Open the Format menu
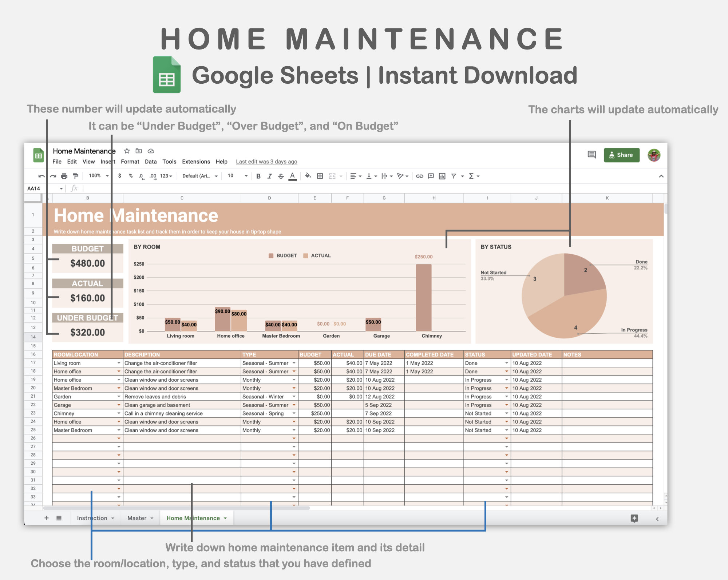The width and height of the screenshot is (728, 580). tap(130, 162)
